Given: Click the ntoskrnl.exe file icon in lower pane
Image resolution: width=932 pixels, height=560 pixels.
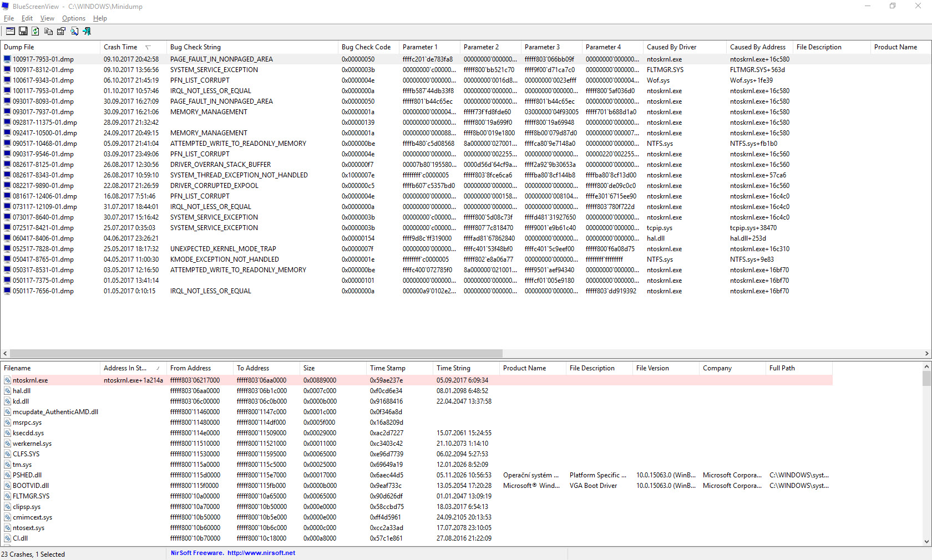Looking at the screenshot, I should pyautogui.click(x=8, y=380).
